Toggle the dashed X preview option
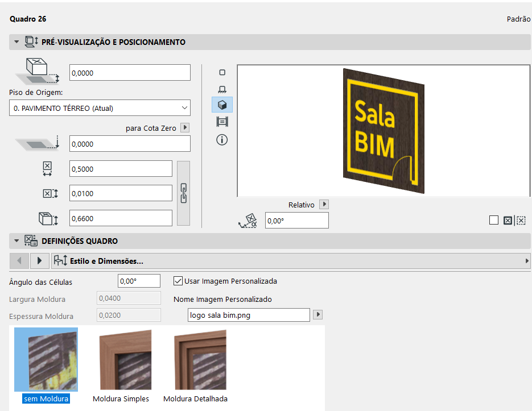 [x=522, y=220]
